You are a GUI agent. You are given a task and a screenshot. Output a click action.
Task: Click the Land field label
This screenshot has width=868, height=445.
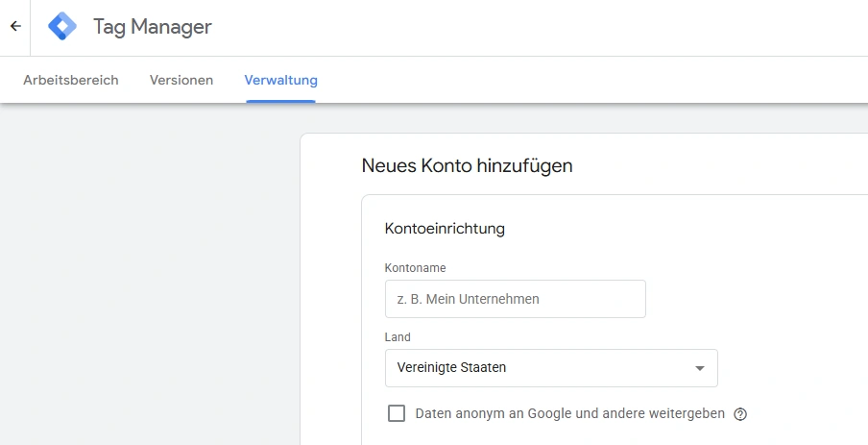(x=398, y=337)
